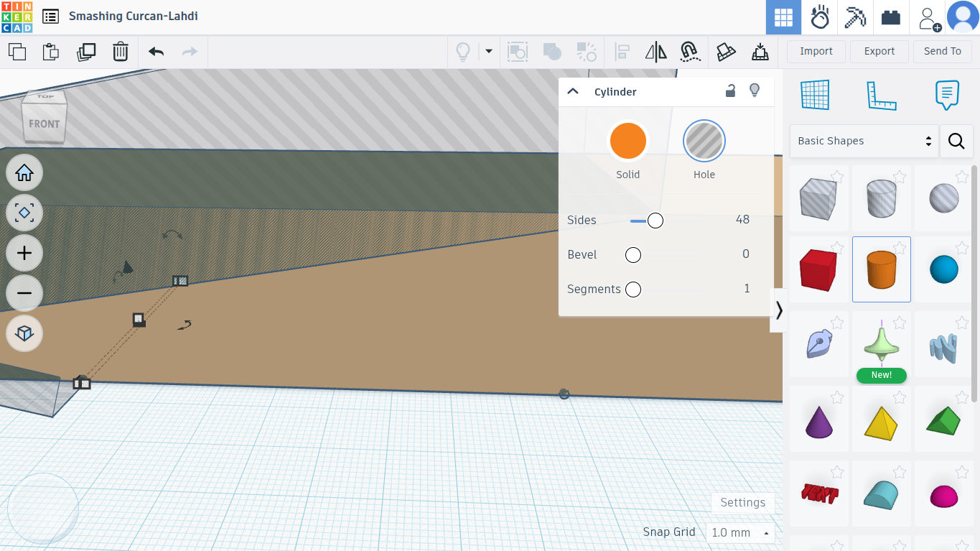
Task: Redo the last undone action
Action: [x=190, y=52]
